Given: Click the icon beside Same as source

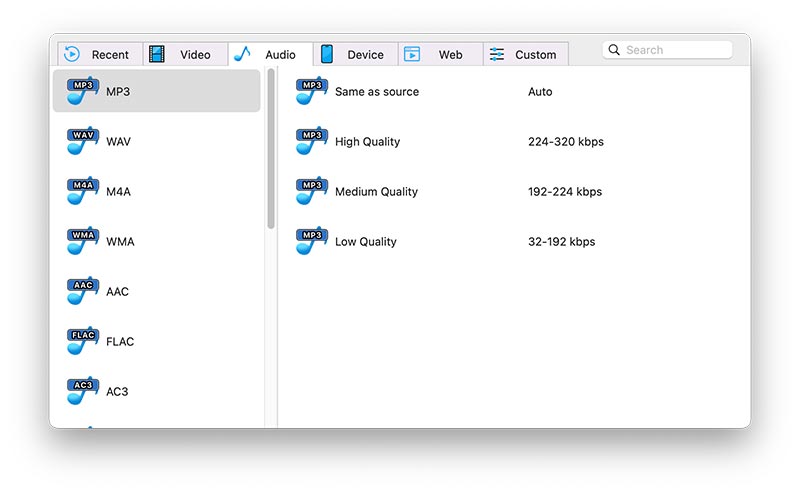Looking at the screenshot, I should [x=312, y=91].
